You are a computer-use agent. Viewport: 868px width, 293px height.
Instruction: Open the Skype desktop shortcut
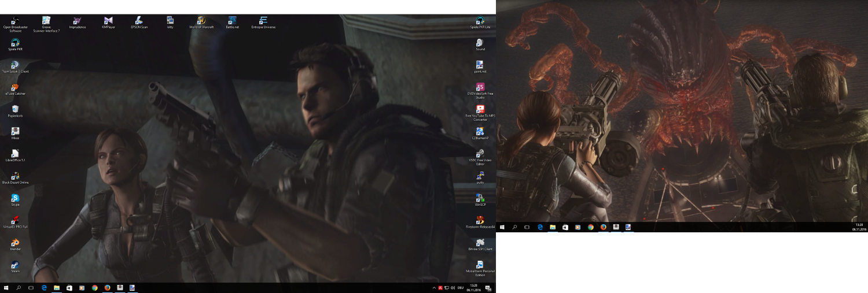(x=16, y=199)
